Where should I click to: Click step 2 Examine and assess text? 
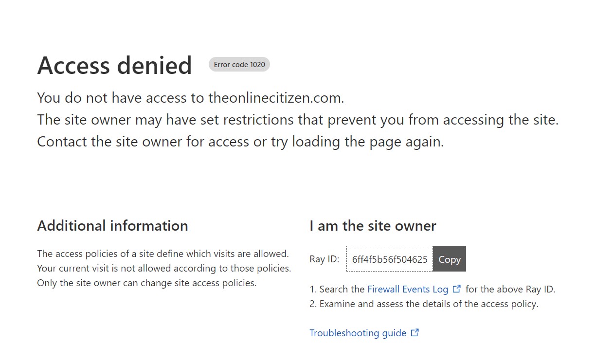click(x=424, y=304)
